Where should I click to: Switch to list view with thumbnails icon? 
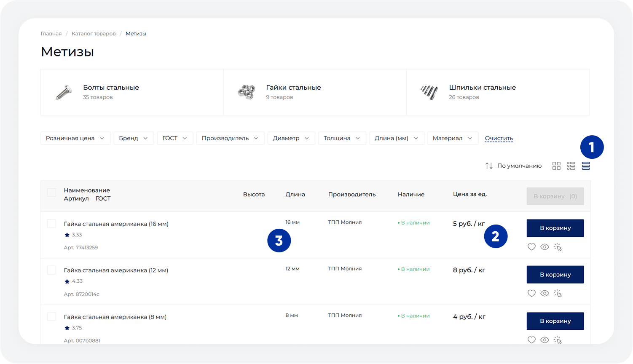571,166
